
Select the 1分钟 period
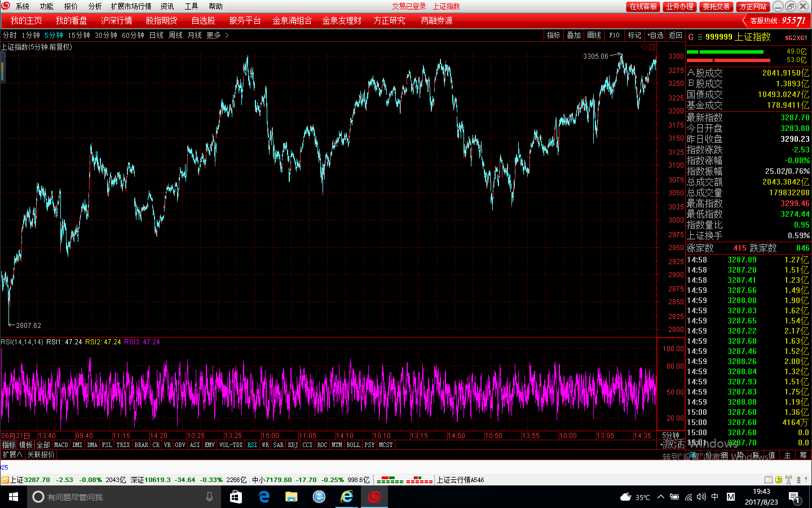pos(30,35)
